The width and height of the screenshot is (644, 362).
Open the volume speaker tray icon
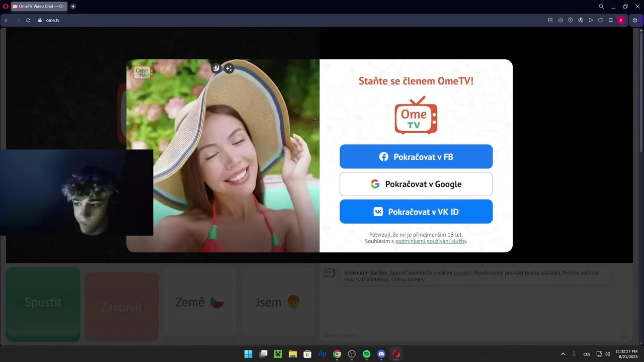607,354
